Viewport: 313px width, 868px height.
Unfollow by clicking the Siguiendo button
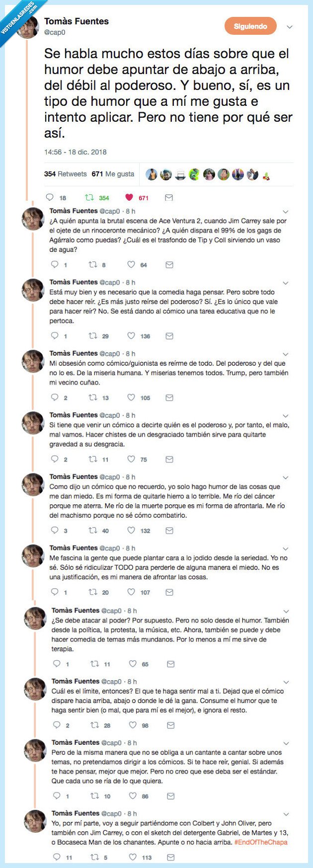point(250,27)
